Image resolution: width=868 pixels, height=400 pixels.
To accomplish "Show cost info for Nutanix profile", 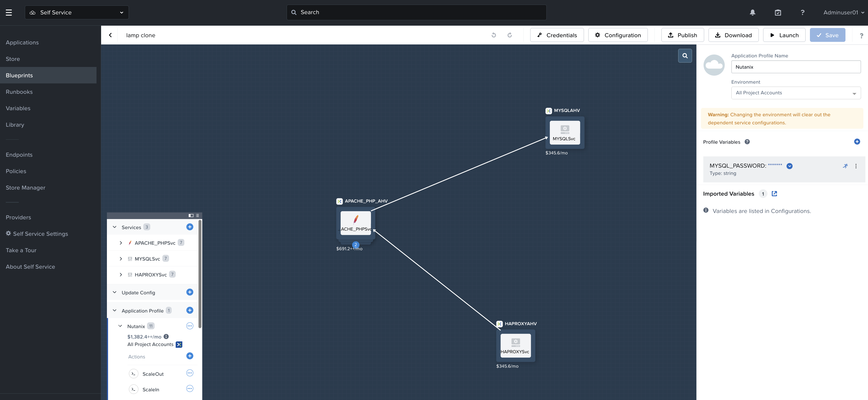I will [166, 337].
